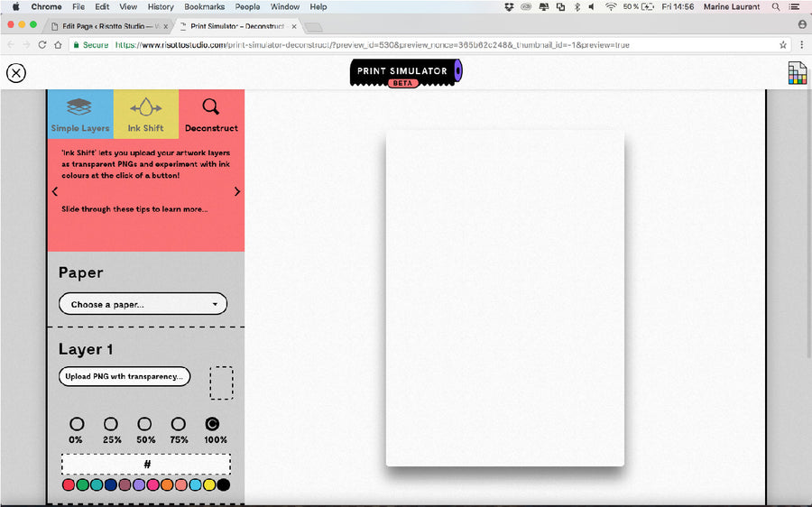This screenshot has height=507, width=812.
Task: Select 0% opacity for Layer 1
Action: tap(77, 424)
